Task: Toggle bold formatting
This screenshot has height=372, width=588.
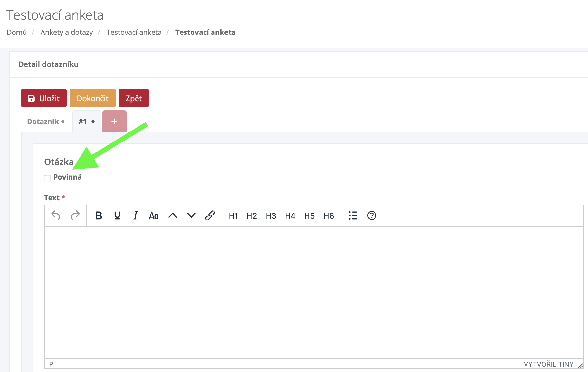Action: [99, 215]
